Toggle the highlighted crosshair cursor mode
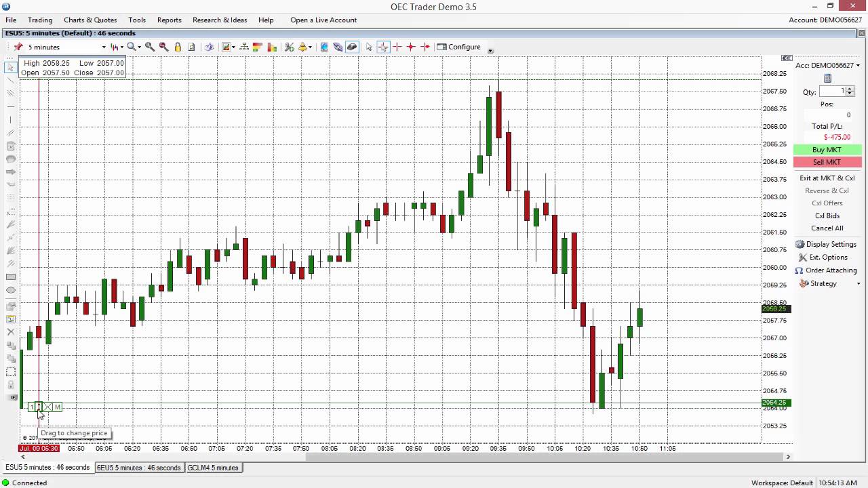Screen dimensions: 868x488 [x=383, y=47]
